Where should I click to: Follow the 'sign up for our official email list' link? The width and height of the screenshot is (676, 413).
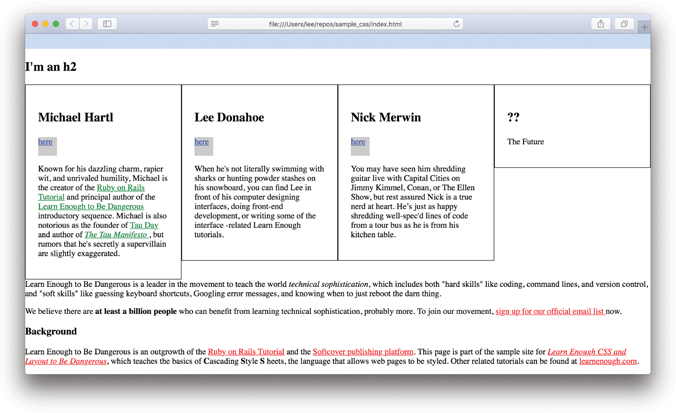point(549,312)
